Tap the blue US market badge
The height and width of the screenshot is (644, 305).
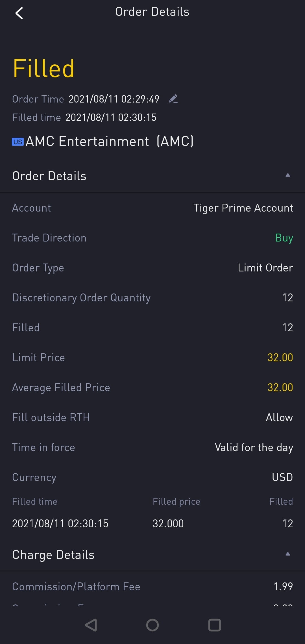(x=18, y=142)
